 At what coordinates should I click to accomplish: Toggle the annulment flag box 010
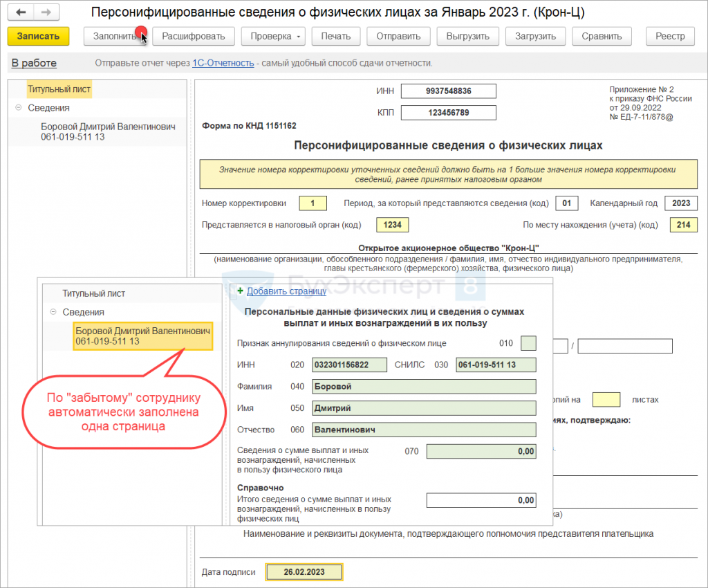(x=528, y=343)
